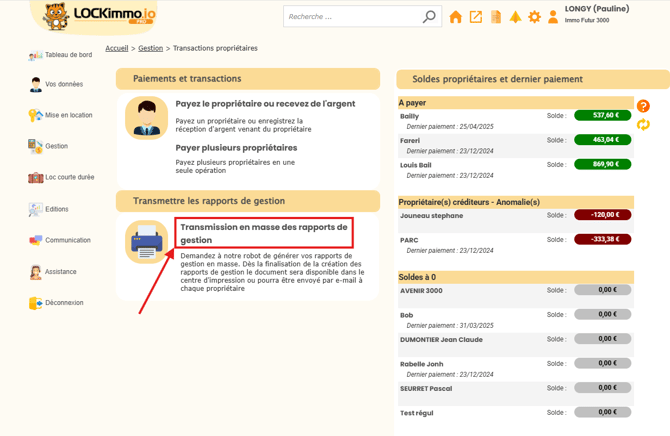670x436 pixels.
Task: Select owner Rabelle Jonh
Action: [421, 364]
